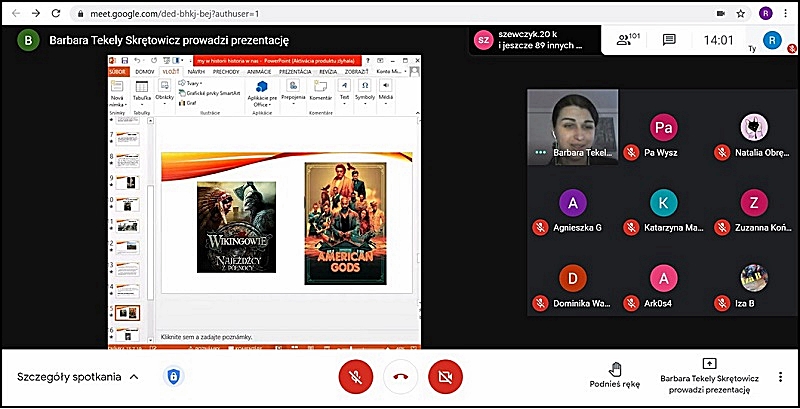Hang up the Google Meet call
Viewport: 800px width, 409px height.
pos(401,377)
